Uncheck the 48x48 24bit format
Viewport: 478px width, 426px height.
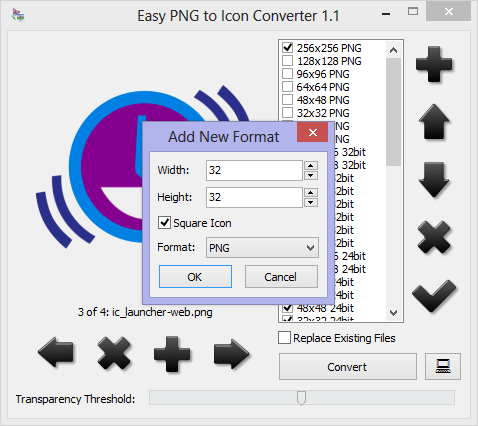pos(287,308)
